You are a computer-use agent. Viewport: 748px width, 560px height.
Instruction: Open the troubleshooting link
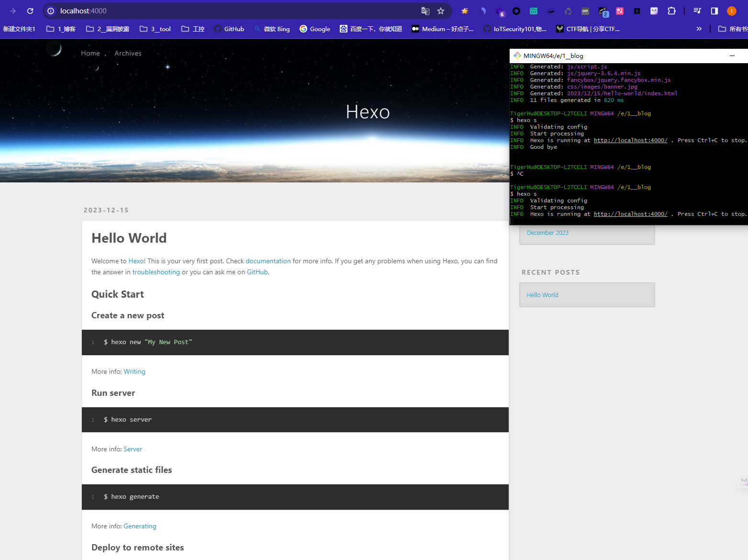pyautogui.click(x=156, y=272)
